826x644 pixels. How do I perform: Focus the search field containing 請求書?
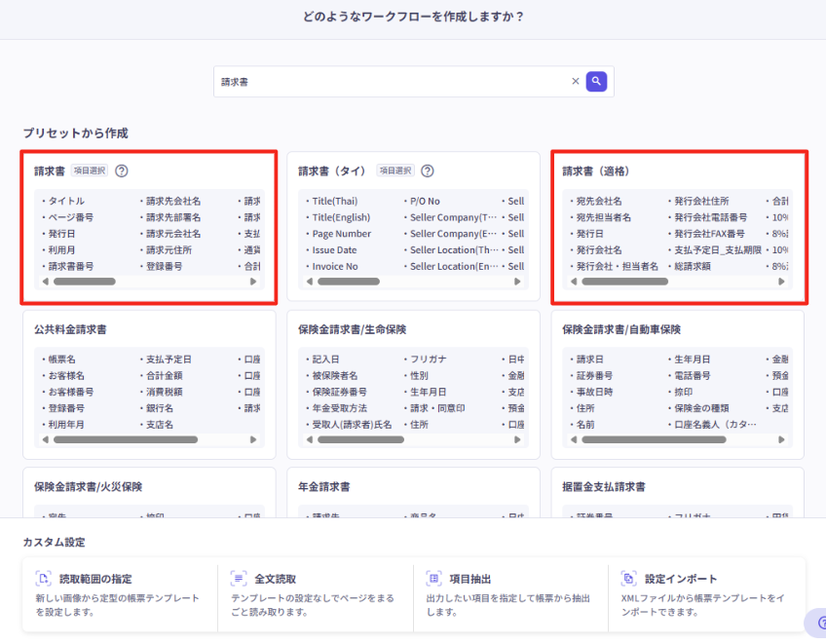tap(390, 82)
